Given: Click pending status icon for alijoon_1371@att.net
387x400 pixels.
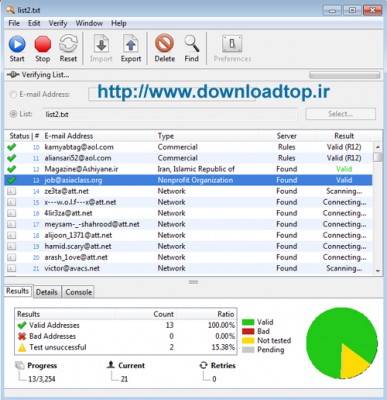Looking at the screenshot, I should pos(11,235).
